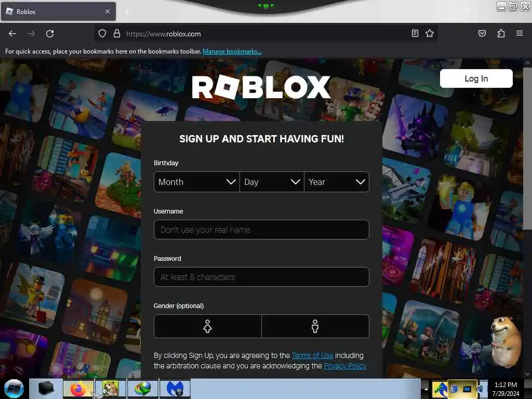This screenshot has height=399, width=532.
Task: Open a new browser tab
Action: (x=127, y=12)
